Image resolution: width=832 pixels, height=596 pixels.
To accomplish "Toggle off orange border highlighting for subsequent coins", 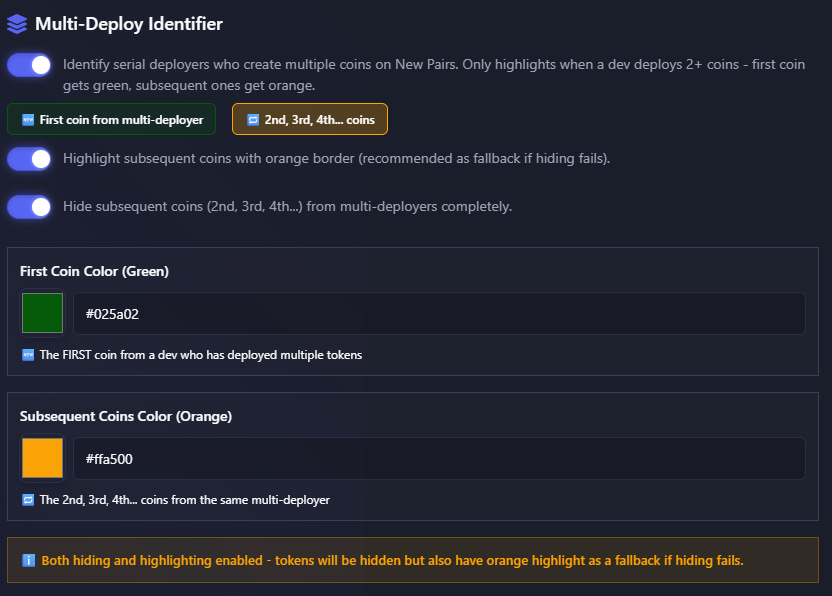I will click(29, 159).
